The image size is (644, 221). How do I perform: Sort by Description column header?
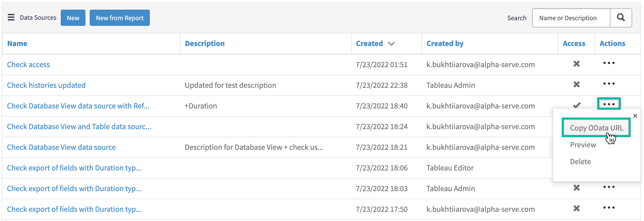[205, 43]
